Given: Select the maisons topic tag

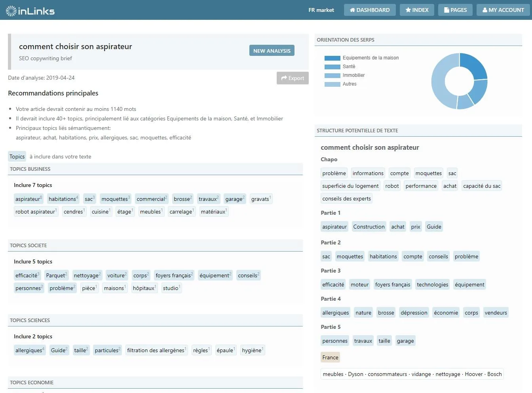Looking at the screenshot, I should [115, 288].
